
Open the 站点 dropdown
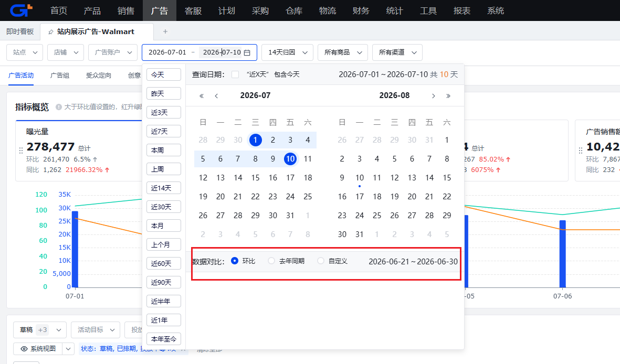point(25,52)
